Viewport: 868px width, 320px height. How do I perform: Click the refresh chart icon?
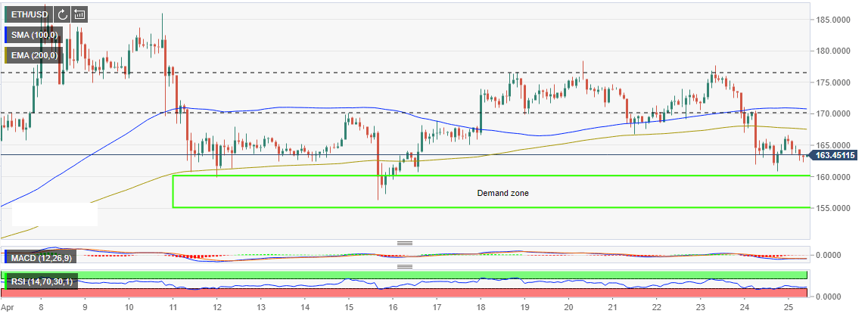[x=61, y=14]
